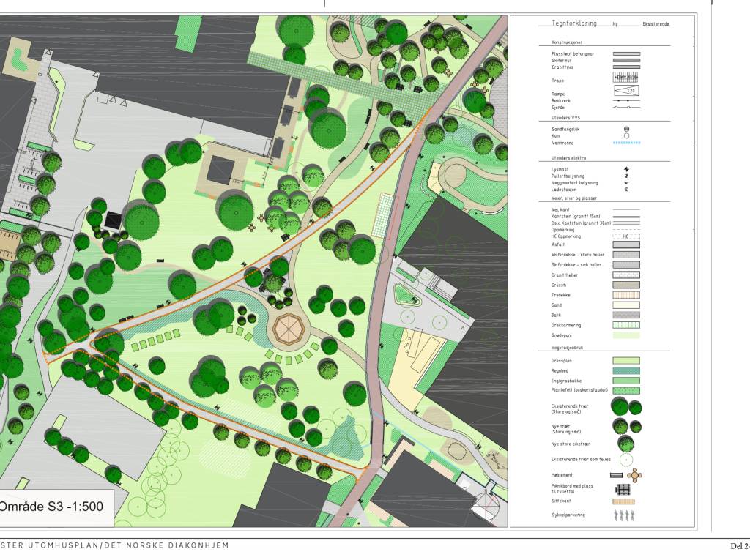Click the Område S3 -1:500 label
750x560 pixels.
click(x=51, y=506)
